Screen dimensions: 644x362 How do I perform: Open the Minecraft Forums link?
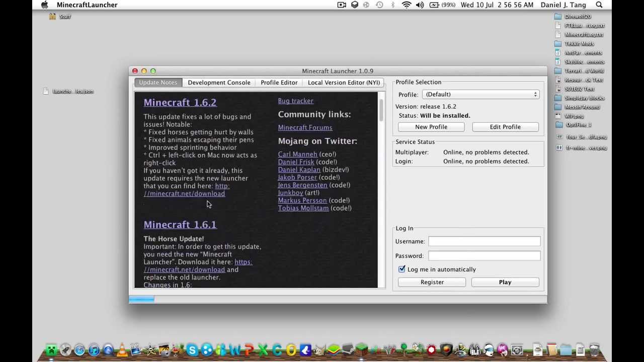point(305,128)
